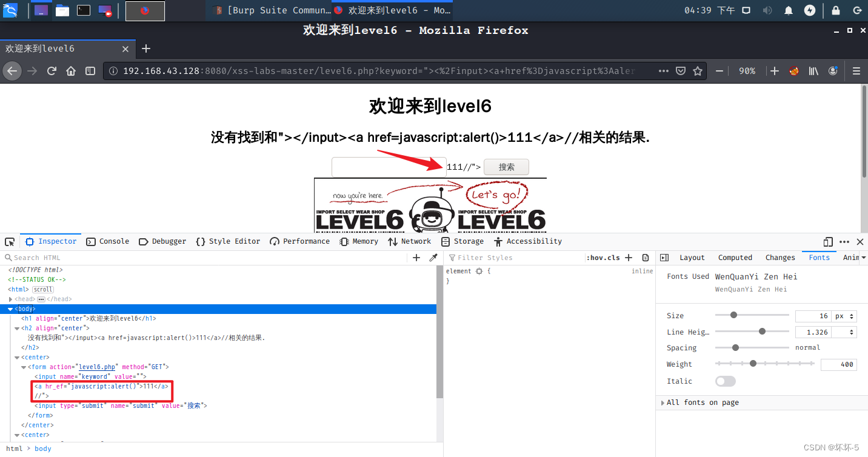868x457 pixels.
Task: Switch to the Layout sidebar tab
Action: click(x=692, y=258)
